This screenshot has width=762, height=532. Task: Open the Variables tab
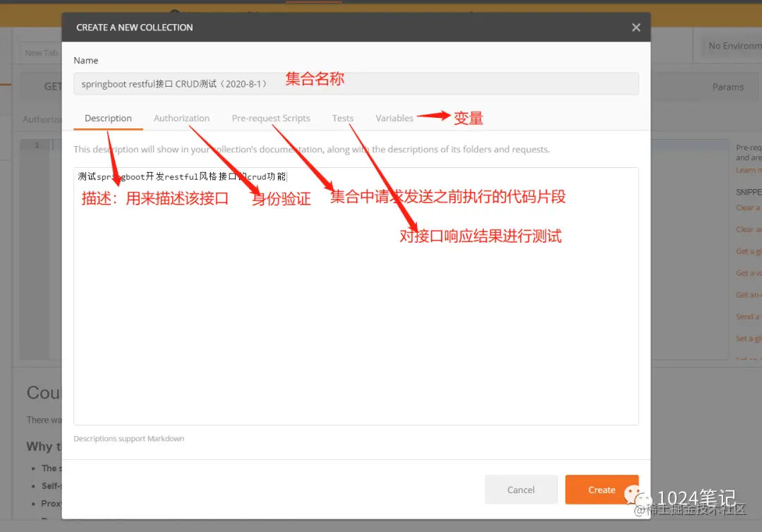394,118
